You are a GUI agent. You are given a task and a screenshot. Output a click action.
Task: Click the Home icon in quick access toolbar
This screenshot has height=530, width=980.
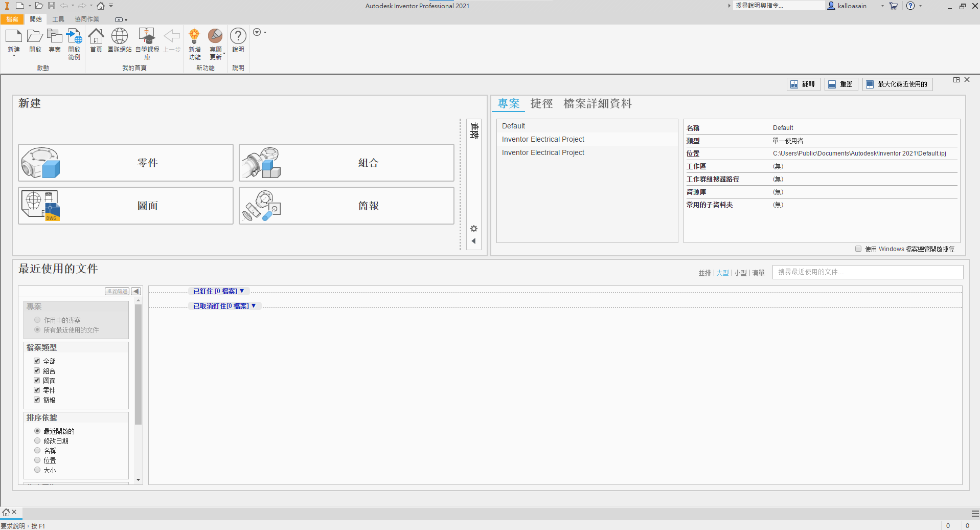pyautogui.click(x=101, y=6)
